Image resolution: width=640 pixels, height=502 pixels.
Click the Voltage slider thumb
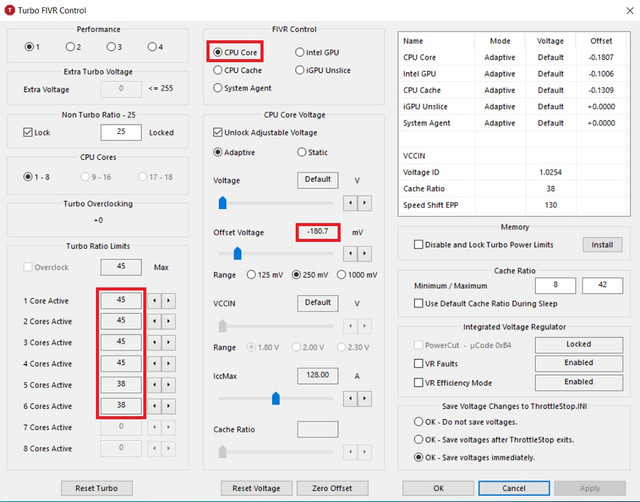(222, 203)
